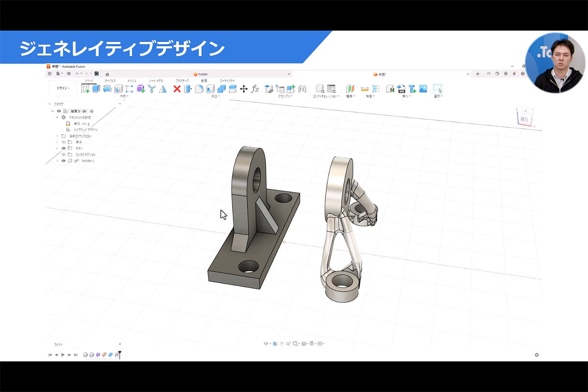The image size is (588, 392).
Task: Open the デザイン workspace dropdown
Action: tap(63, 88)
